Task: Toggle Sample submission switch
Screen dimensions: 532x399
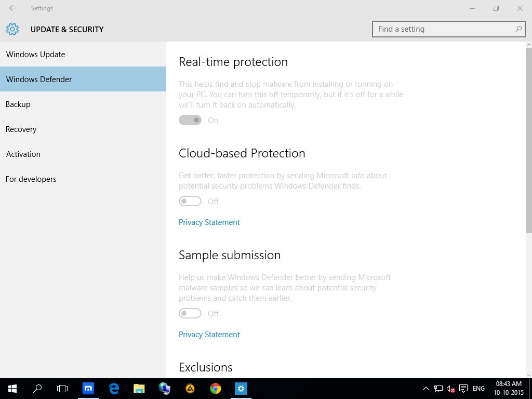Action: 190,313
